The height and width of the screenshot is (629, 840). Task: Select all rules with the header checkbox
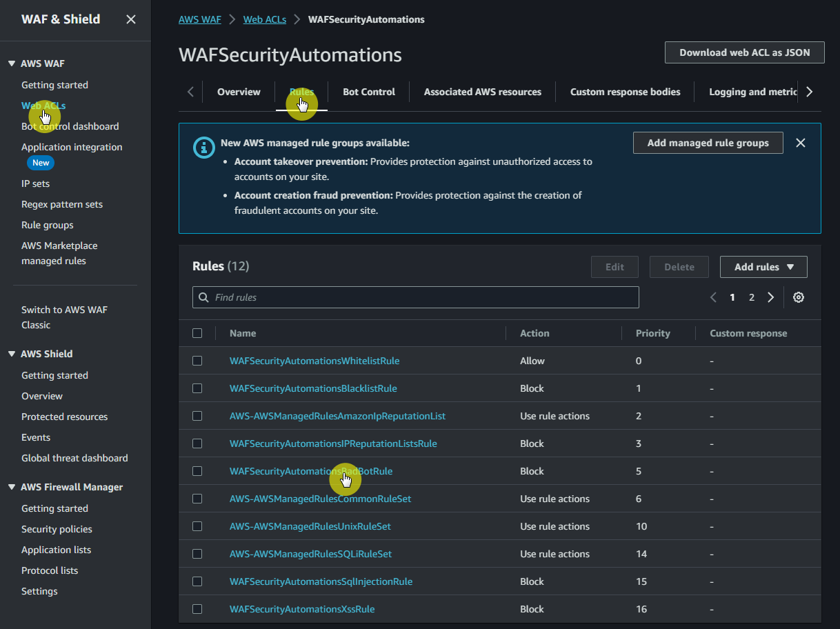tap(197, 333)
